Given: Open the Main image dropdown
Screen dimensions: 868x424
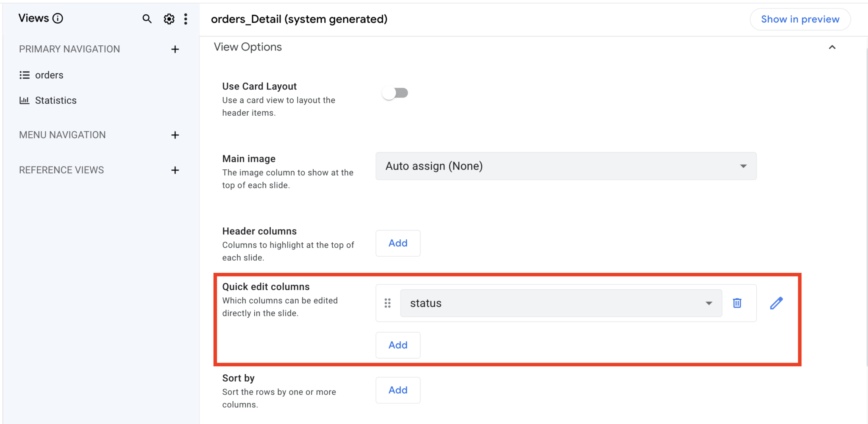Looking at the screenshot, I should [x=566, y=166].
